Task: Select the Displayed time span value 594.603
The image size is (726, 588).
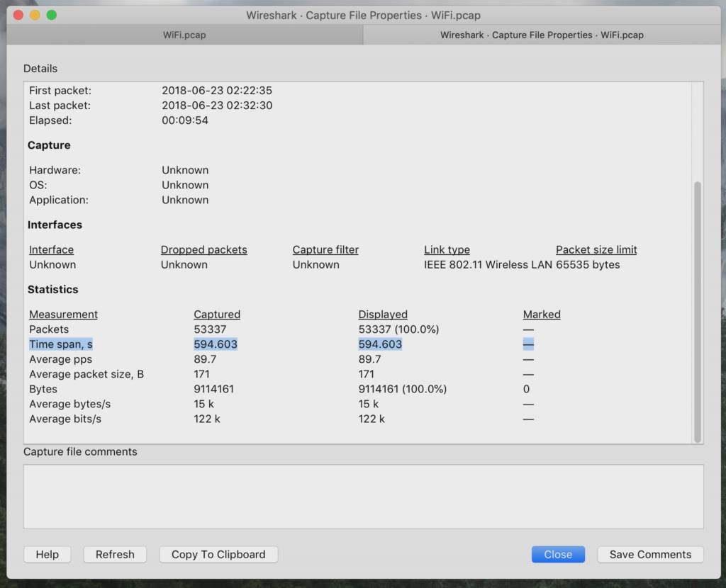Action: tap(380, 344)
